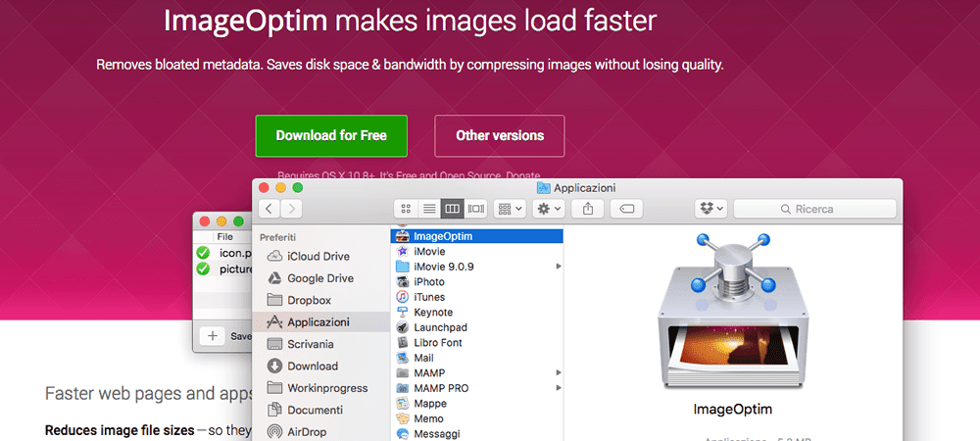This screenshot has width=980, height=441.
Task: Select Messaggi in the applications list
Action: [x=477, y=433]
